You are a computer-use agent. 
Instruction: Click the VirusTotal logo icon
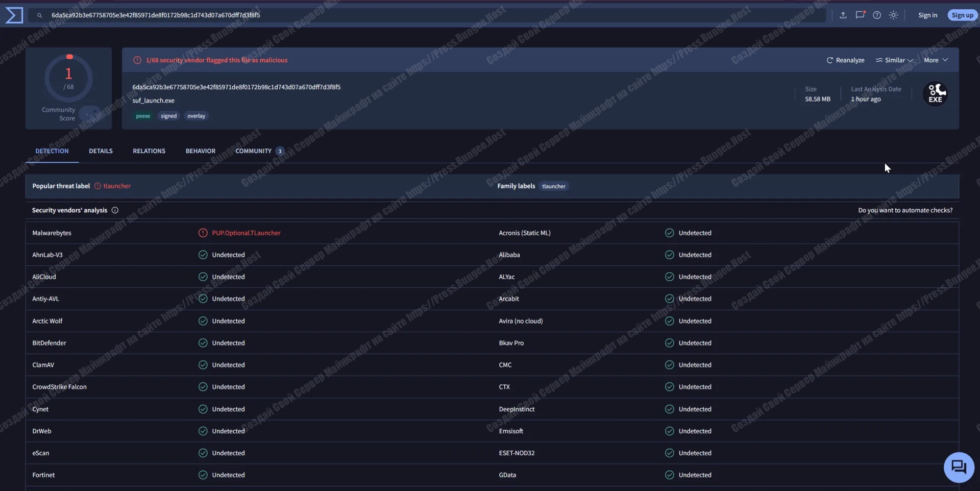[14, 15]
